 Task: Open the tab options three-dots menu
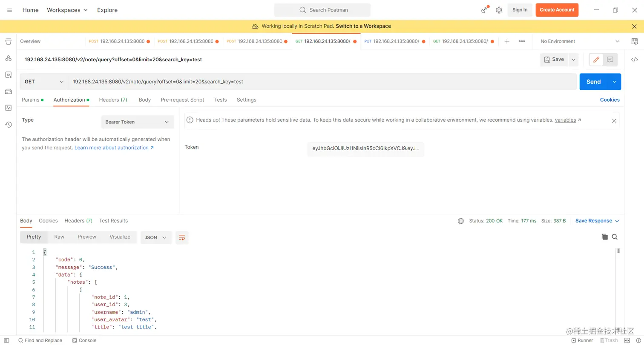522,41
